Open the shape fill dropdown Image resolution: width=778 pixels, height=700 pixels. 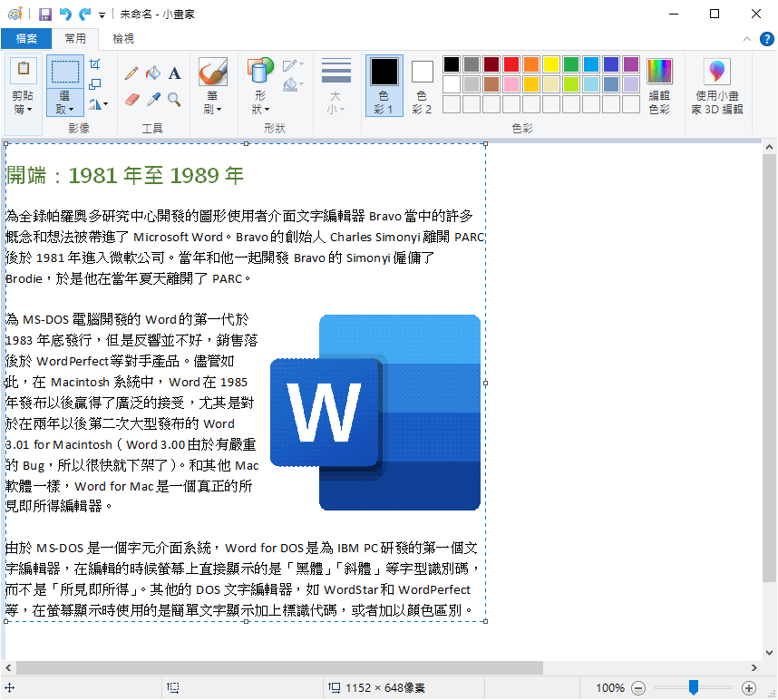point(293,84)
